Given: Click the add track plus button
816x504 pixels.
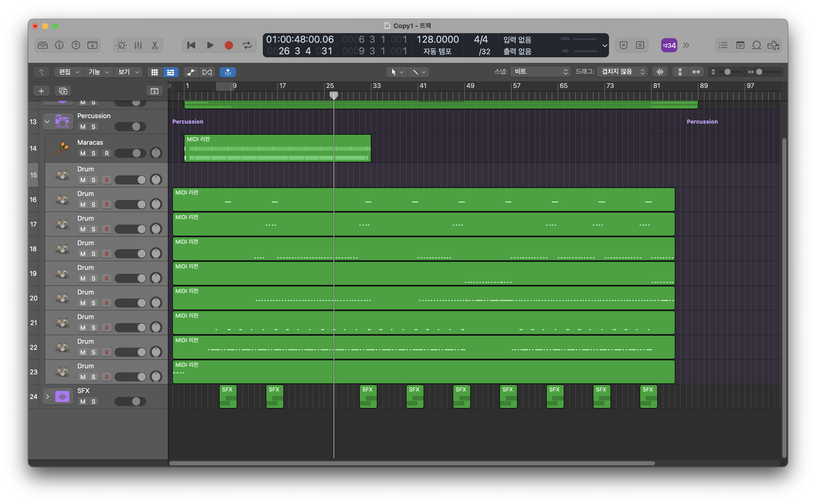Looking at the screenshot, I should [x=41, y=91].
